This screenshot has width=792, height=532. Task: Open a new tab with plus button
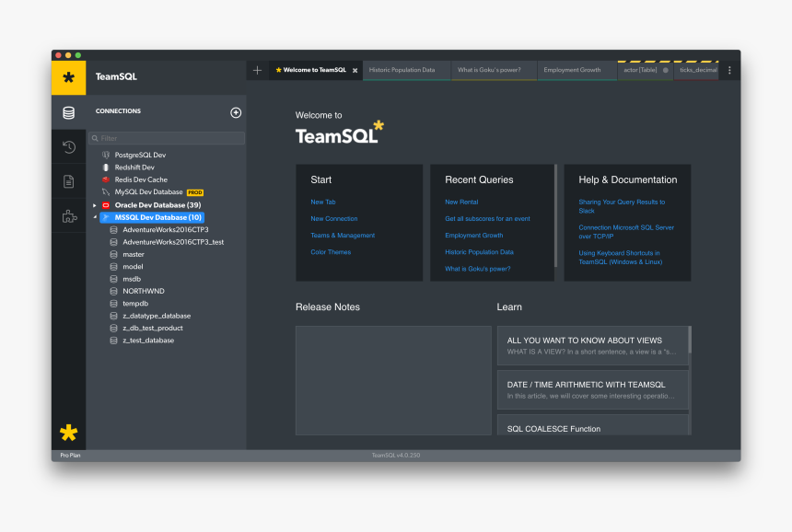tap(257, 70)
